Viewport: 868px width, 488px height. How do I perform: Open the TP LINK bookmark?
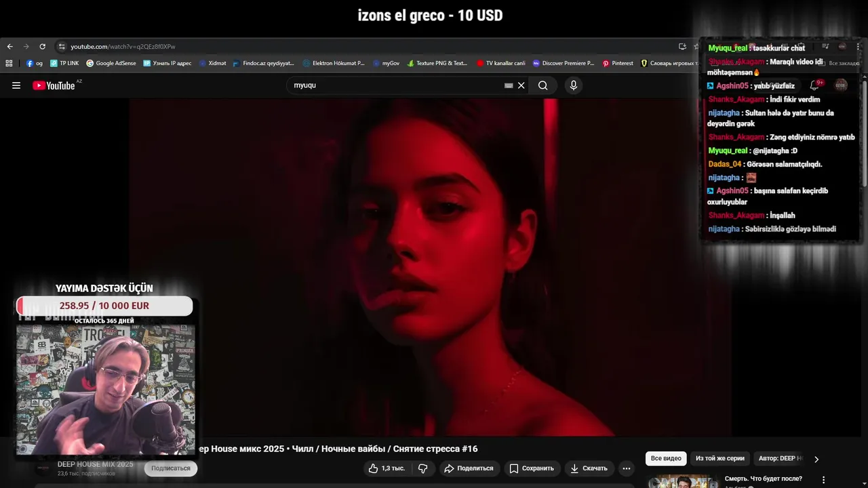[x=64, y=63]
